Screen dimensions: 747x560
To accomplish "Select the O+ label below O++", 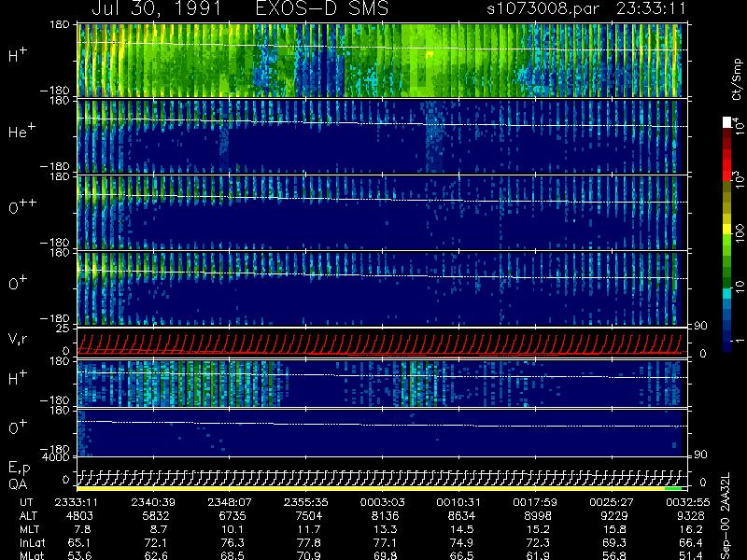I will pos(18,283).
